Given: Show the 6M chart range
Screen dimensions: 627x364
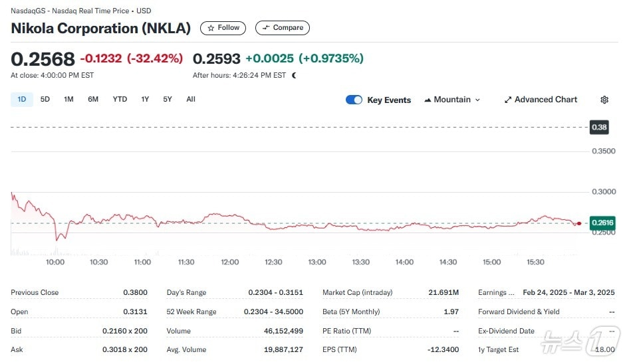Looking at the screenshot, I should tap(93, 100).
